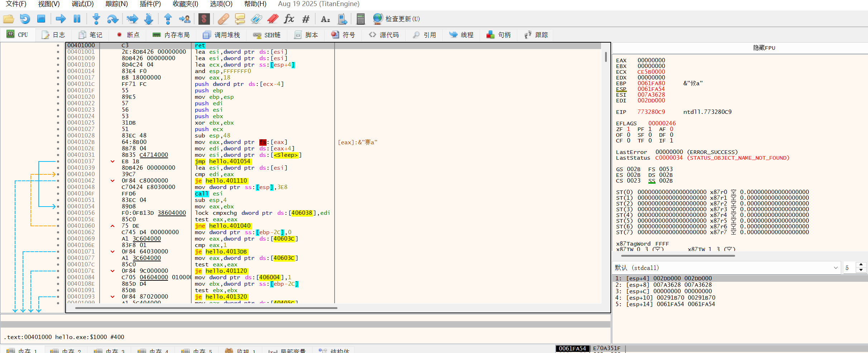Image resolution: width=868 pixels, height=353 pixels.
Task: Open the 默认 (stdcall) calling convention dropdown
Action: (x=726, y=268)
